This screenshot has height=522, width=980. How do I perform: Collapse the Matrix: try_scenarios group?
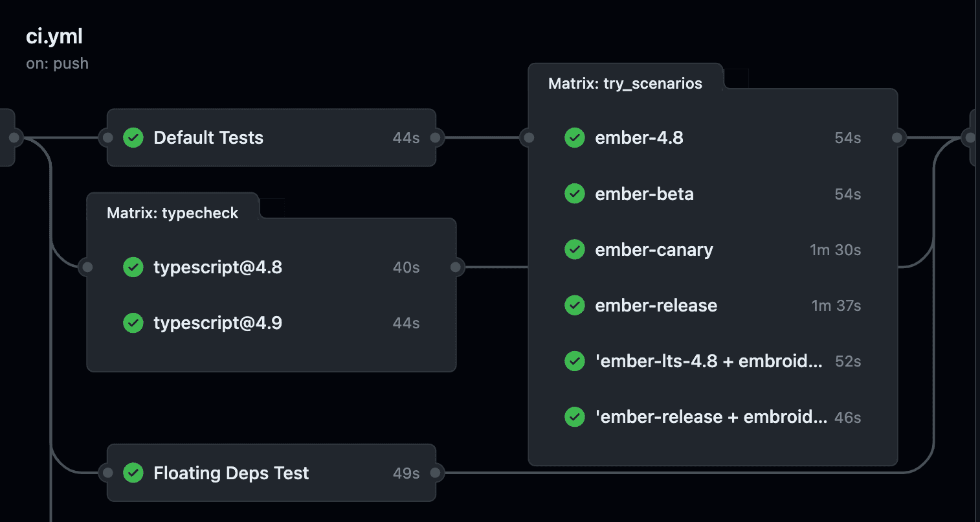(x=737, y=77)
